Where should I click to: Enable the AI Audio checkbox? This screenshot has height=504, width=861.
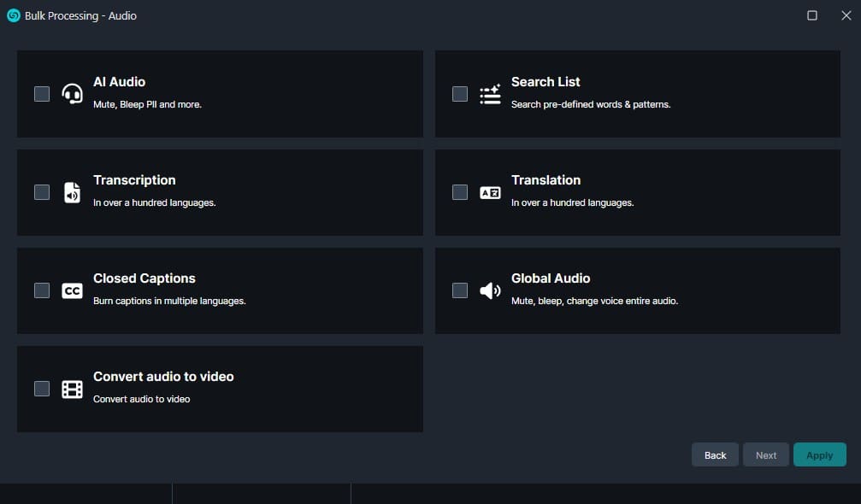click(42, 94)
